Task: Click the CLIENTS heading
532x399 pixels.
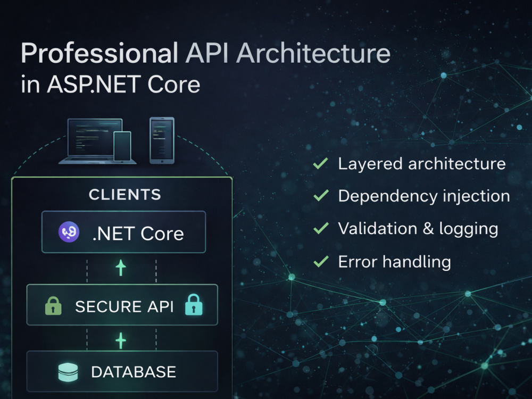Action: (125, 195)
